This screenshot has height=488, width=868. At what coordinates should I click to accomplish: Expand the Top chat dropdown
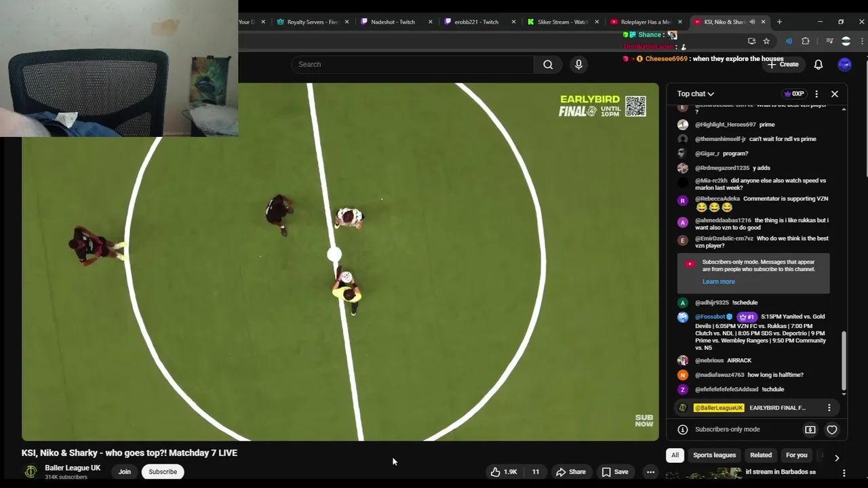coord(696,94)
